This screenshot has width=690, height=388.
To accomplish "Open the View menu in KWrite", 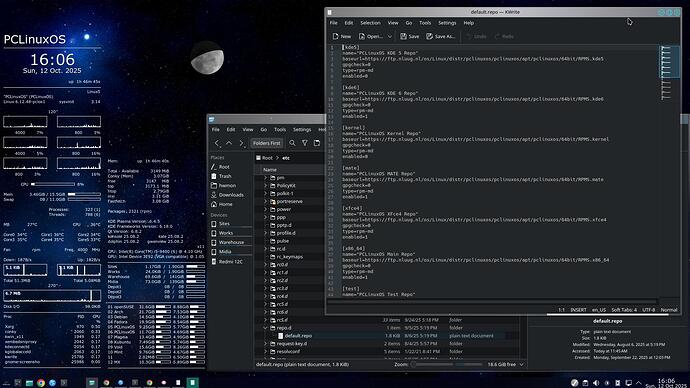I will 393,23.
